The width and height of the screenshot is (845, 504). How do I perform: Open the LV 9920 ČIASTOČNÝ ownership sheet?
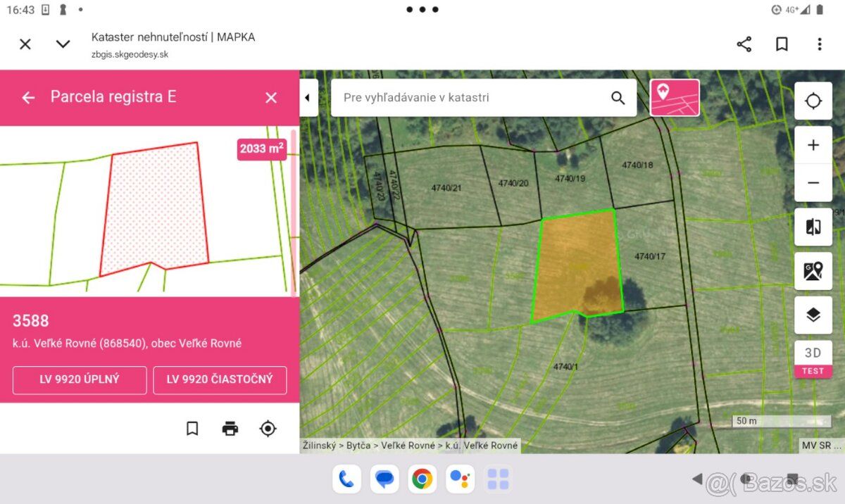pos(220,379)
